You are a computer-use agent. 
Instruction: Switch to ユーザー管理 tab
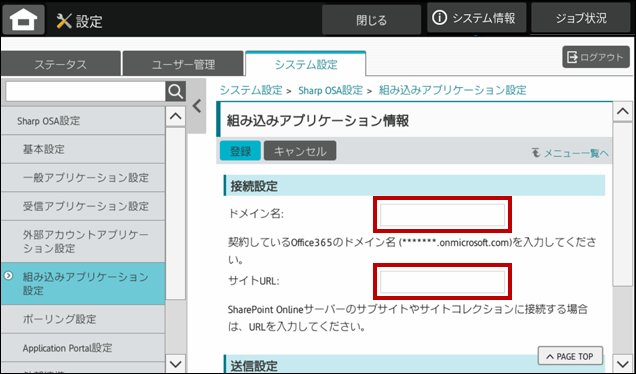click(183, 64)
